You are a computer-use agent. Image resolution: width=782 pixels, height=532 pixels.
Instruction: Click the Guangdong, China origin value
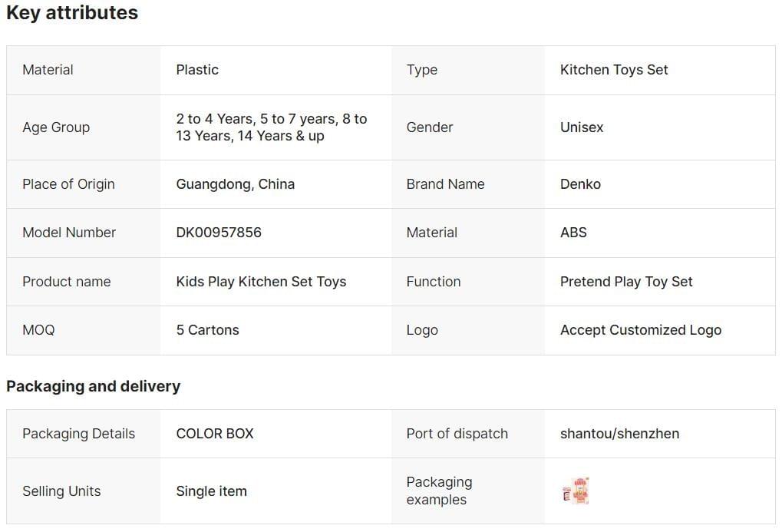[x=235, y=184]
